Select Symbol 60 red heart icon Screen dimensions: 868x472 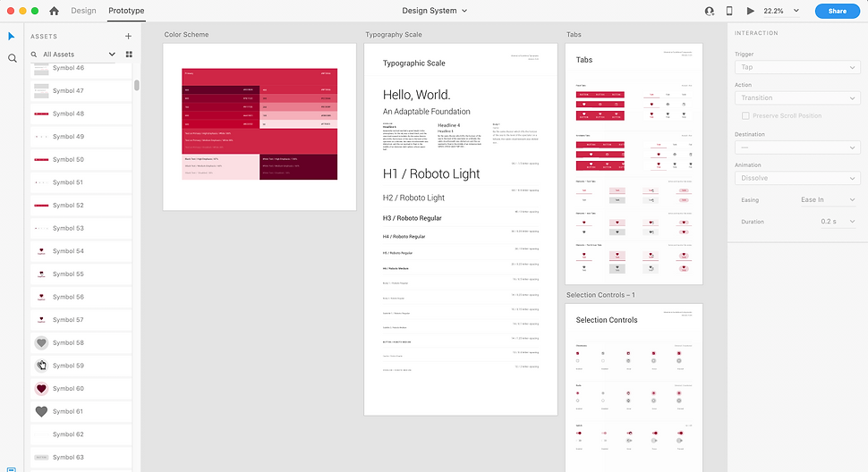41,389
